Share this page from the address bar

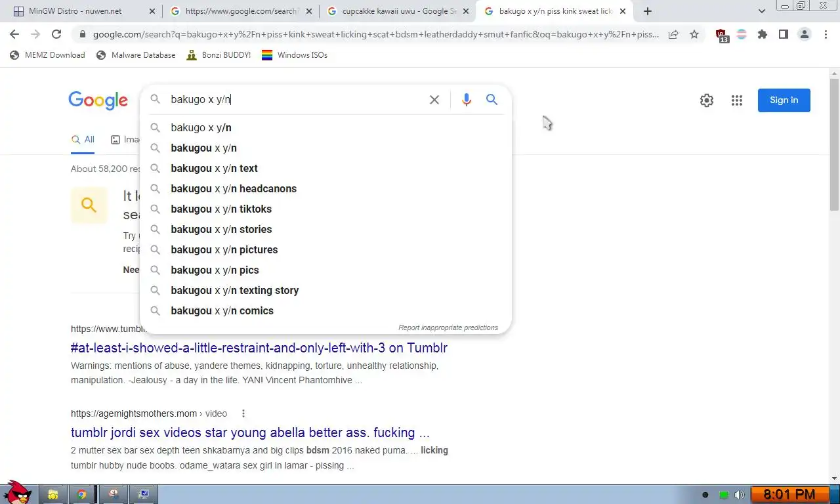[673, 35]
